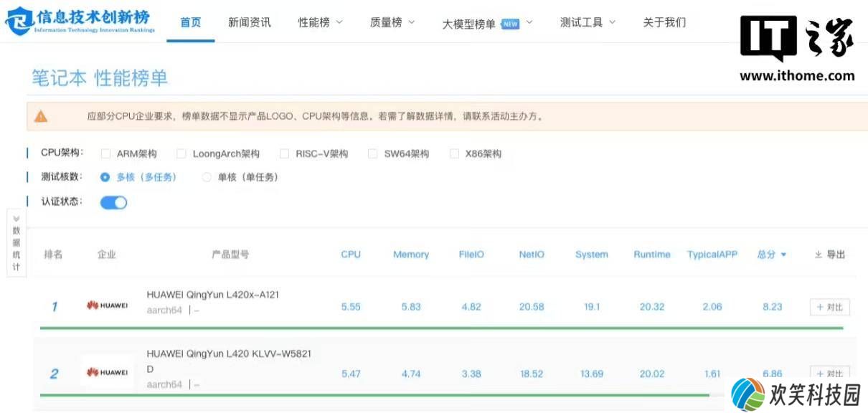
Task: Select the 单核（单任务）radio button
Action: click(207, 177)
